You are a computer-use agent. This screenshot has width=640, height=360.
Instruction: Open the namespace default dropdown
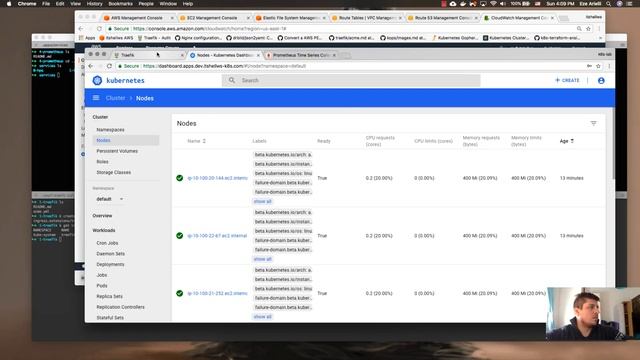click(110, 199)
